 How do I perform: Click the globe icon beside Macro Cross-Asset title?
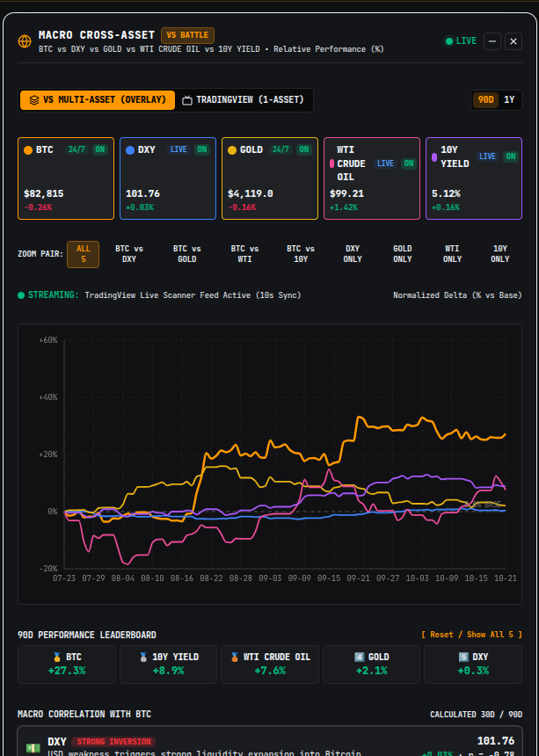25,41
